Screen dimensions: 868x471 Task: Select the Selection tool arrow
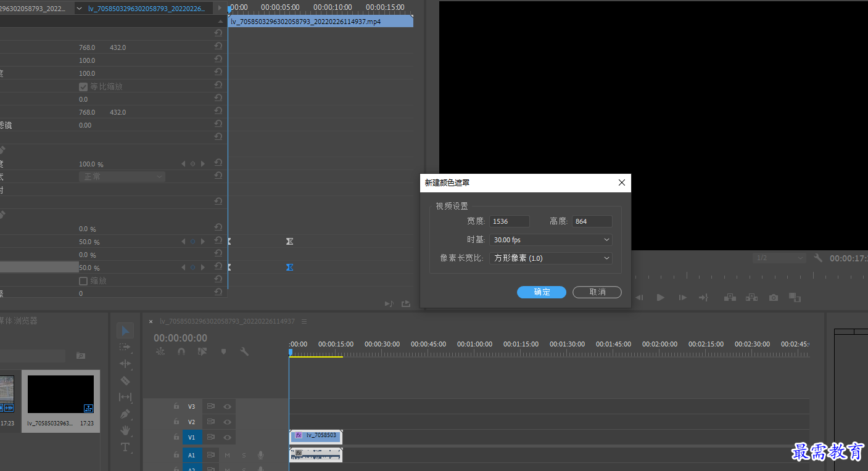tap(125, 330)
